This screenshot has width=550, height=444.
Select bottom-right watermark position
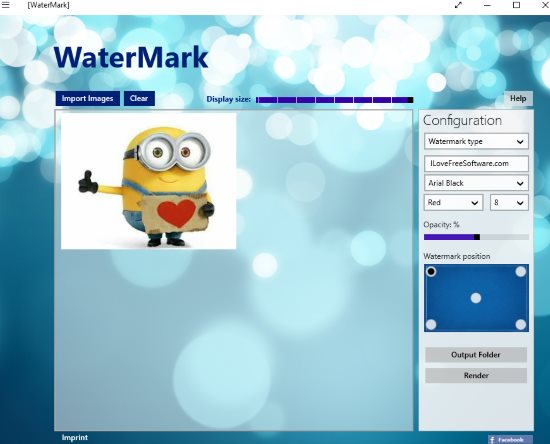coord(521,324)
